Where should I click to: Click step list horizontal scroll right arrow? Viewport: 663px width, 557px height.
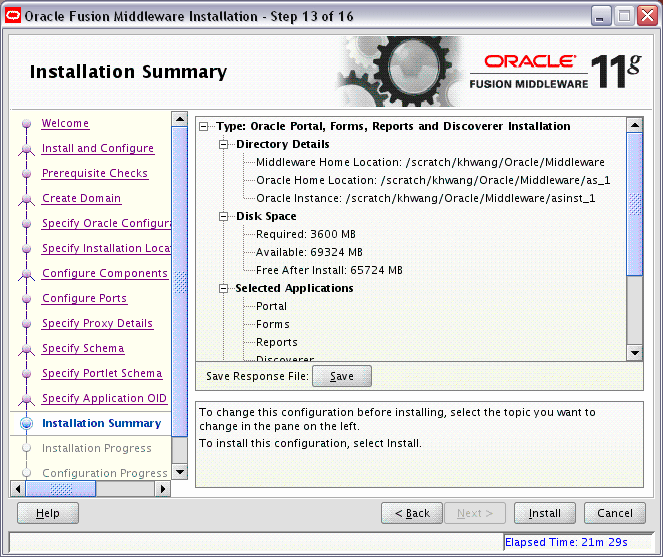[x=163, y=489]
